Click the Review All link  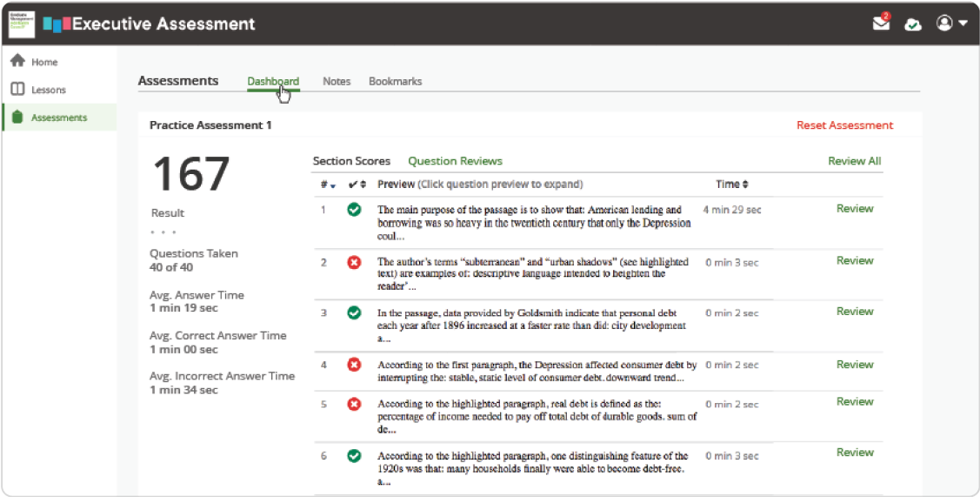(x=854, y=161)
